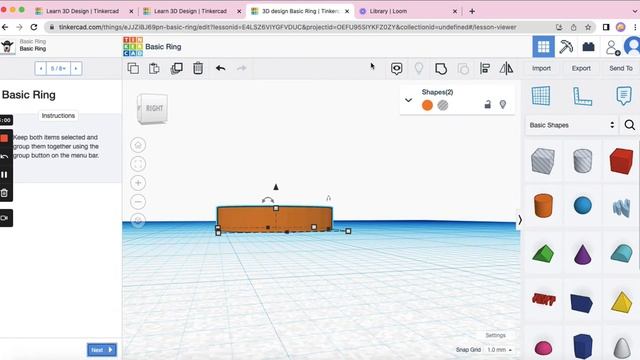Choose the yellow Pyramid shape
The height and width of the screenshot is (360, 640).
621,302
